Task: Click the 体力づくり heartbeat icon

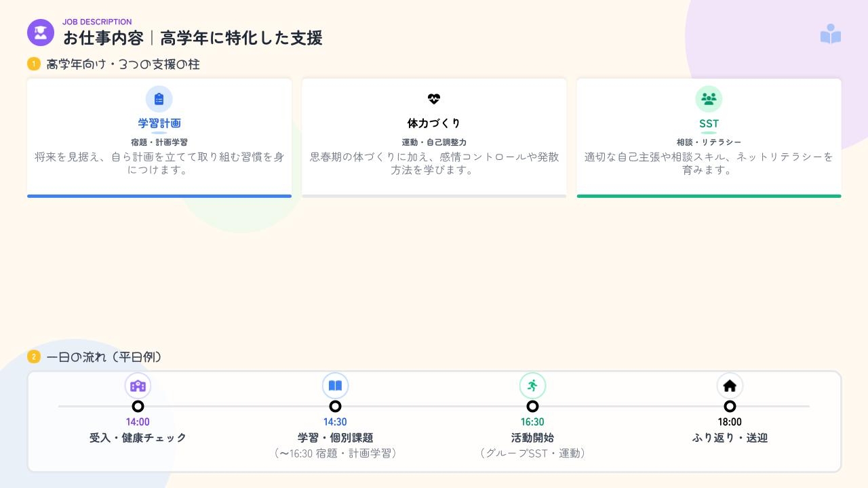Action: tap(434, 99)
